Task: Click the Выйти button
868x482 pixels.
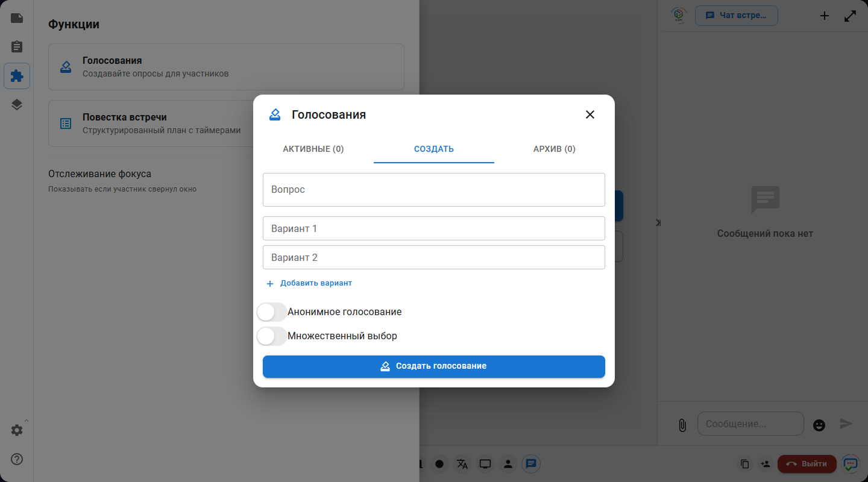Action: click(x=807, y=464)
